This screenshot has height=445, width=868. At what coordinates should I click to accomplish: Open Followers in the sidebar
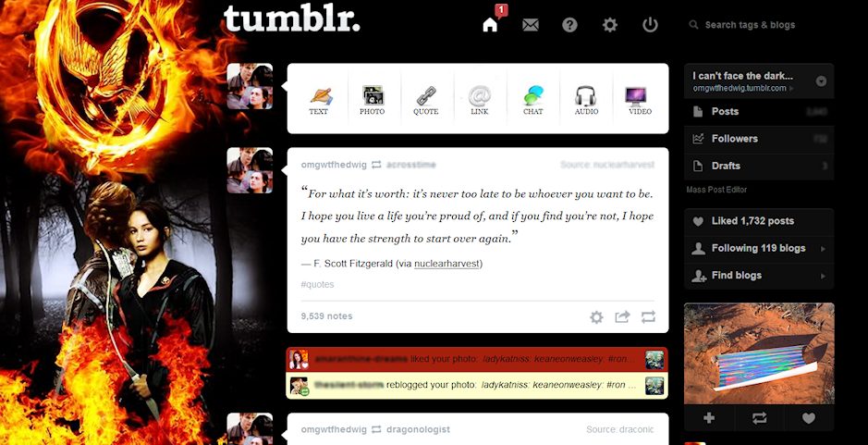(x=759, y=139)
